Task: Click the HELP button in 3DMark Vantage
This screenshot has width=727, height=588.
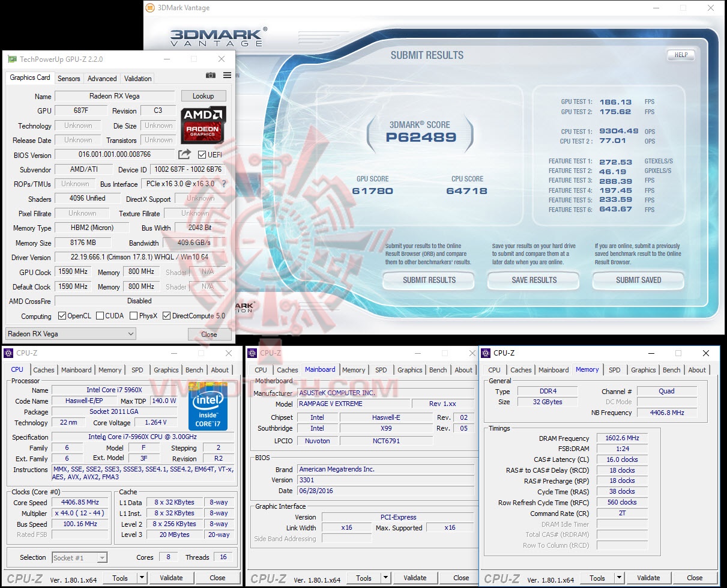Action: pyautogui.click(x=681, y=55)
